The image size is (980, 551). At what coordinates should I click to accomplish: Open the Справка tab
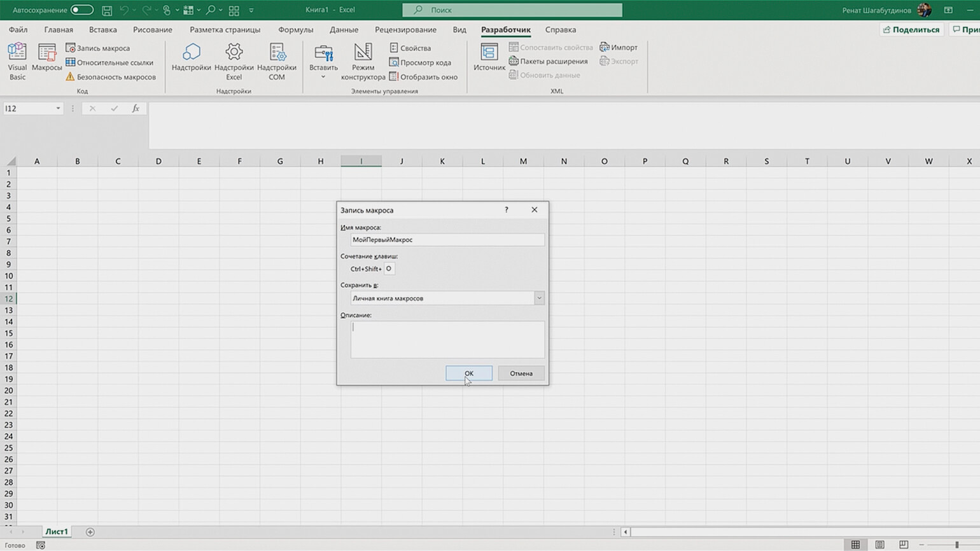click(561, 30)
